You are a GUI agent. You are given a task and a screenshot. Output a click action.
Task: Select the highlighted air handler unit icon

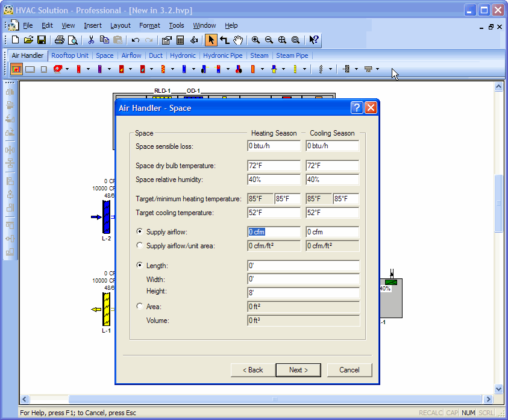[x=16, y=69]
